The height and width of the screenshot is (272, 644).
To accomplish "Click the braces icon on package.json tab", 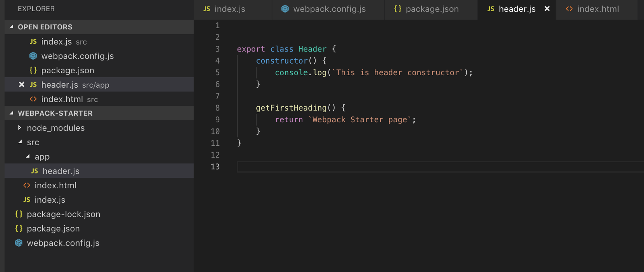I will [x=398, y=9].
